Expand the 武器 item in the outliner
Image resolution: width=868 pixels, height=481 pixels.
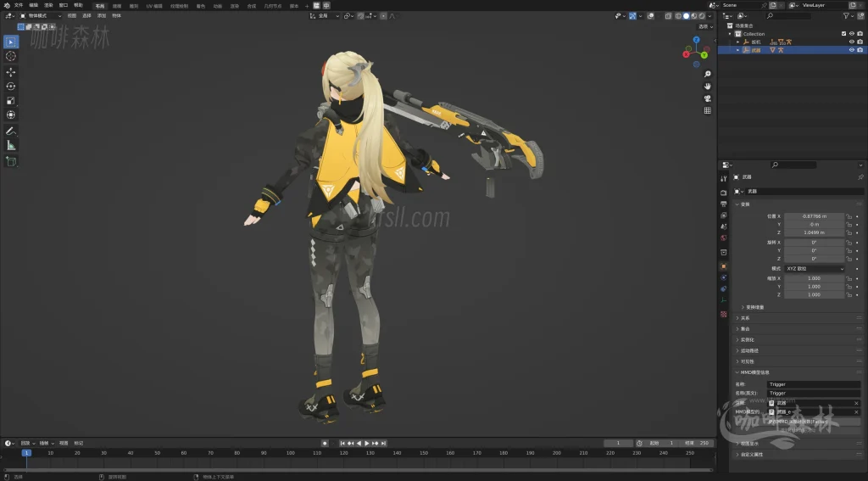click(x=738, y=50)
